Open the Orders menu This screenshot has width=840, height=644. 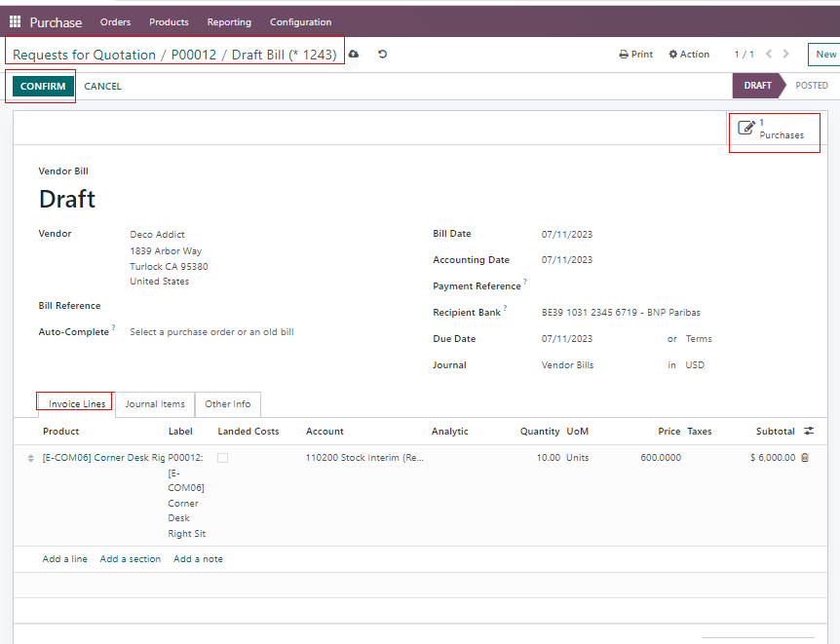tap(115, 21)
